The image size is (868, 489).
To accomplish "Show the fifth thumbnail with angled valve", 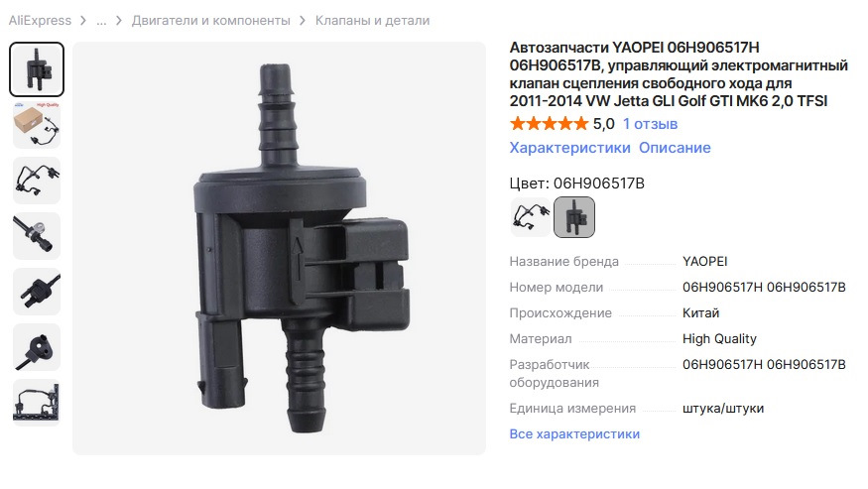I will (37, 292).
